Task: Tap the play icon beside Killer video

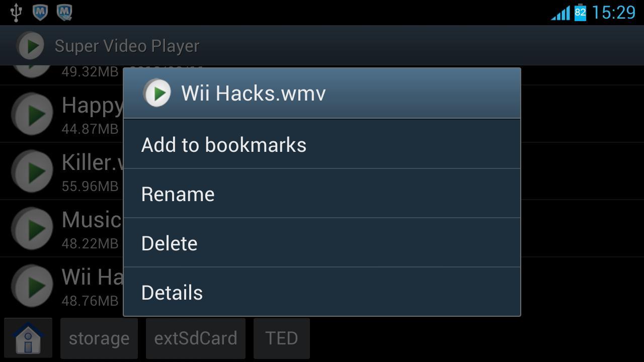Action: (32, 171)
